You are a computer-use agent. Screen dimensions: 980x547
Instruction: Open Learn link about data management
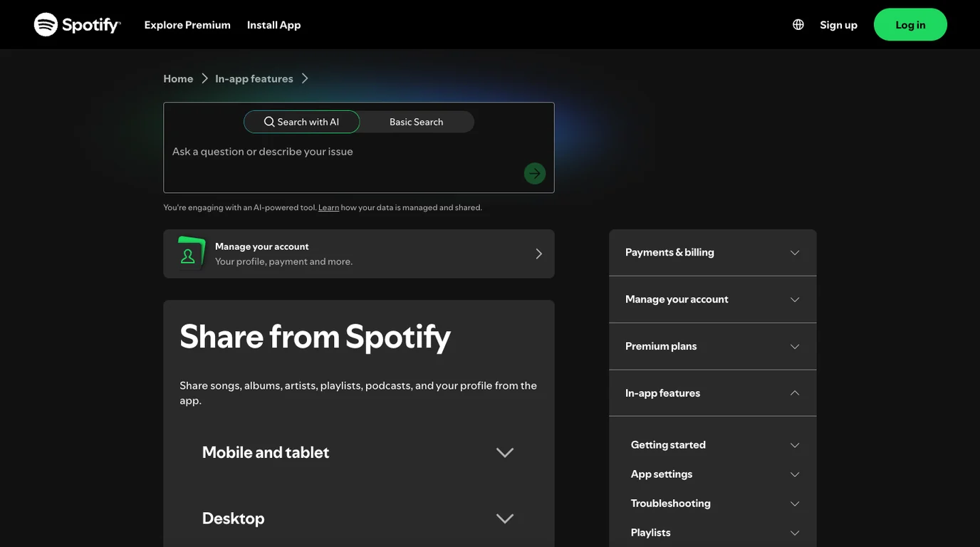tap(328, 207)
